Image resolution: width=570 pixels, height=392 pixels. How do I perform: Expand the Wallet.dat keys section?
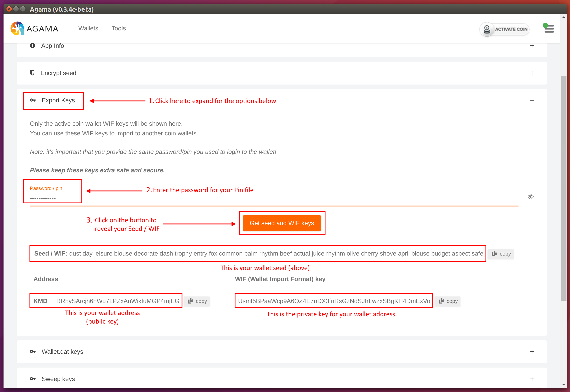(x=532, y=352)
